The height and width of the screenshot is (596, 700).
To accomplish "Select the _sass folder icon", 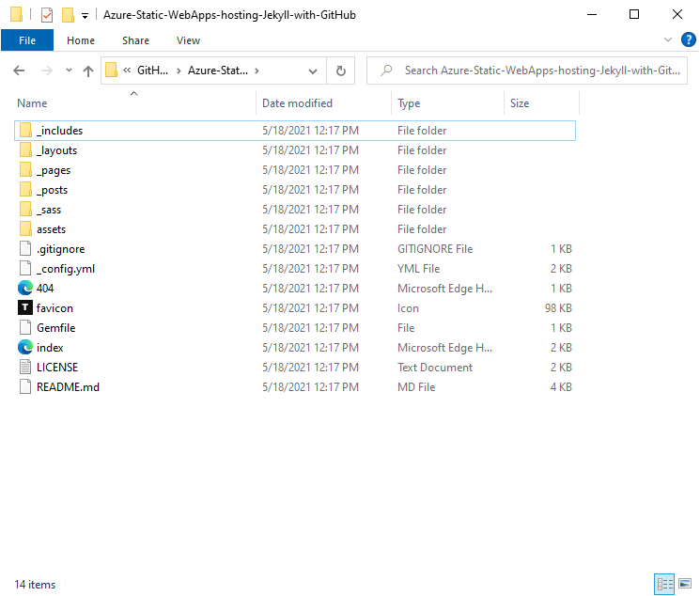I will tap(25, 209).
